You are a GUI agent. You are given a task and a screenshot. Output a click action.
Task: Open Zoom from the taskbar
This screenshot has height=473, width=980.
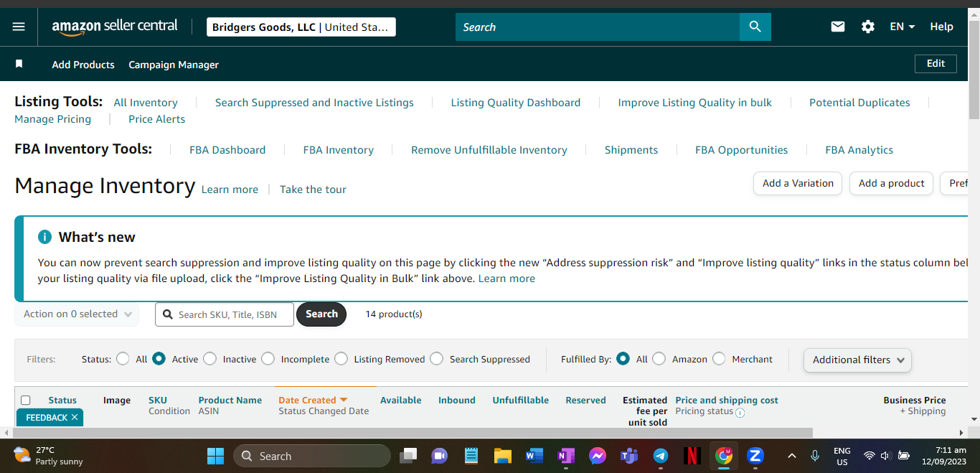click(755, 456)
